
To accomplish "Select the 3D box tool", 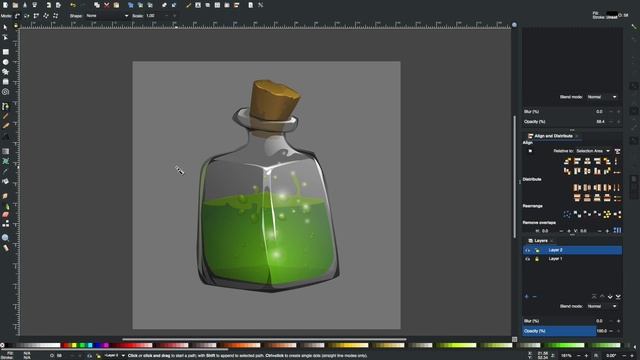I will (5, 82).
